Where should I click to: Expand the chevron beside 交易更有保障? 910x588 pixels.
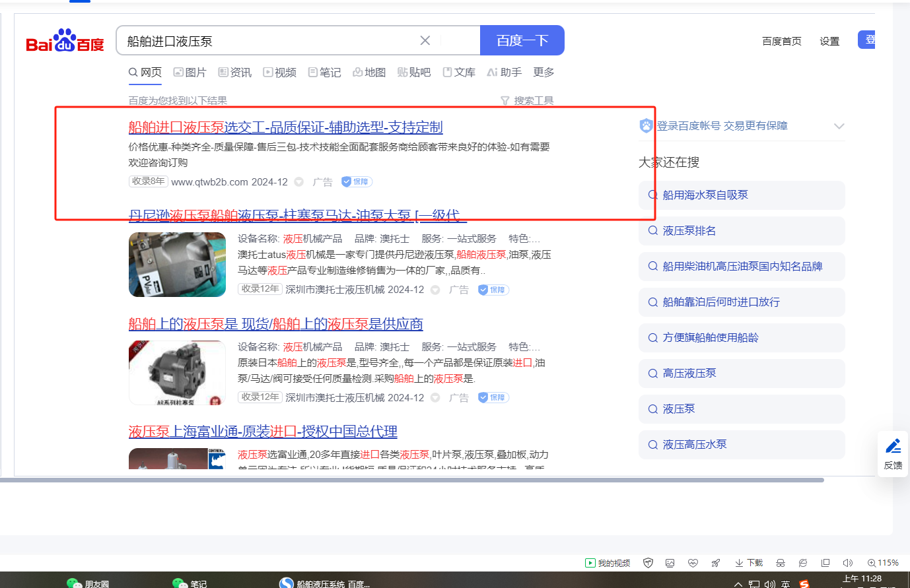[x=839, y=126]
